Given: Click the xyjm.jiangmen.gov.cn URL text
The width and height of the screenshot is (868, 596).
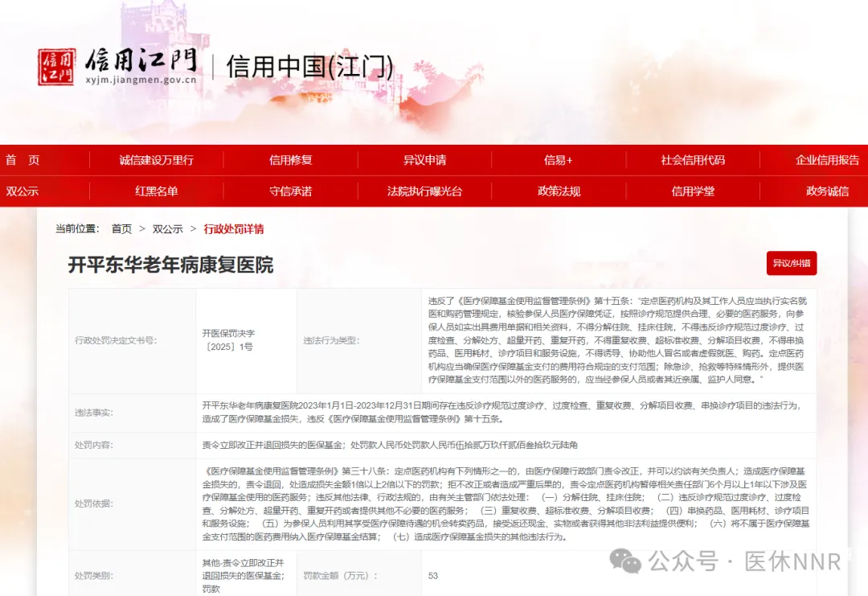Looking at the screenshot, I should [x=141, y=80].
